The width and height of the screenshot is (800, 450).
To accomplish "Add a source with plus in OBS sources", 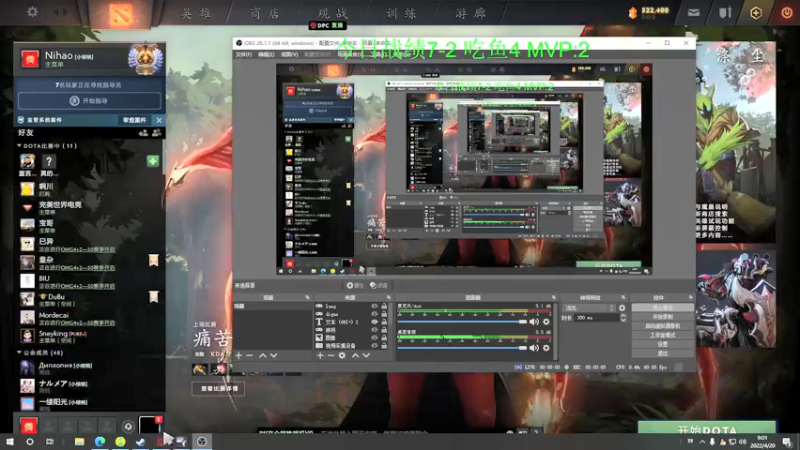I will [x=320, y=355].
